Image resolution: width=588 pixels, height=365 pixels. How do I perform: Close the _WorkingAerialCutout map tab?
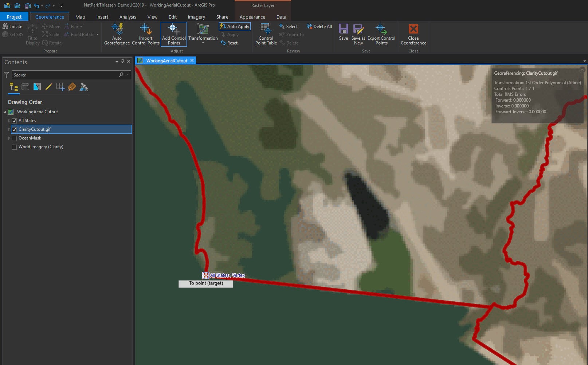click(192, 60)
